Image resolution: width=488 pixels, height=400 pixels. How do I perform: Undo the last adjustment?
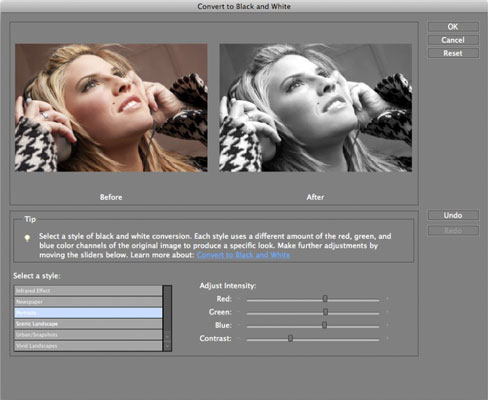[453, 215]
